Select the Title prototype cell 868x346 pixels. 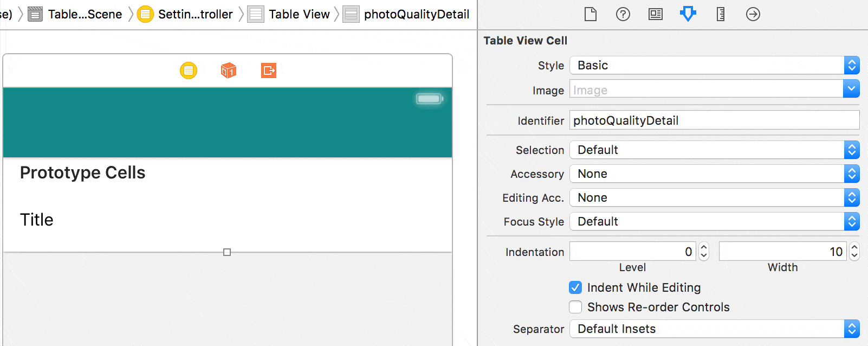(228, 220)
